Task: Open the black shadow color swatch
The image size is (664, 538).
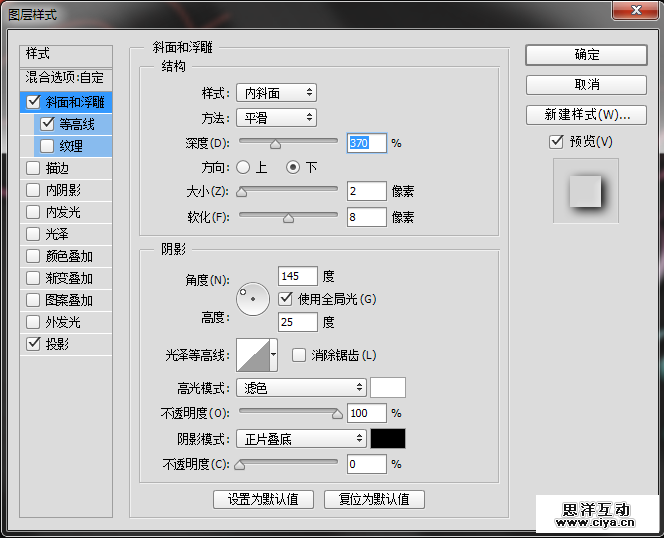Action: point(388,438)
